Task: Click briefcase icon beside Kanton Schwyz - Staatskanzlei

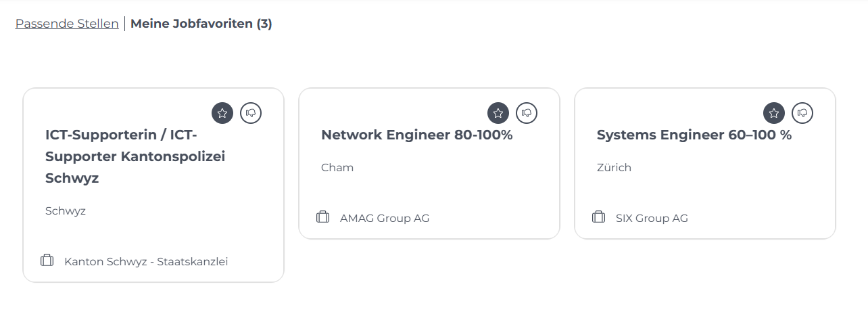Action: click(47, 260)
